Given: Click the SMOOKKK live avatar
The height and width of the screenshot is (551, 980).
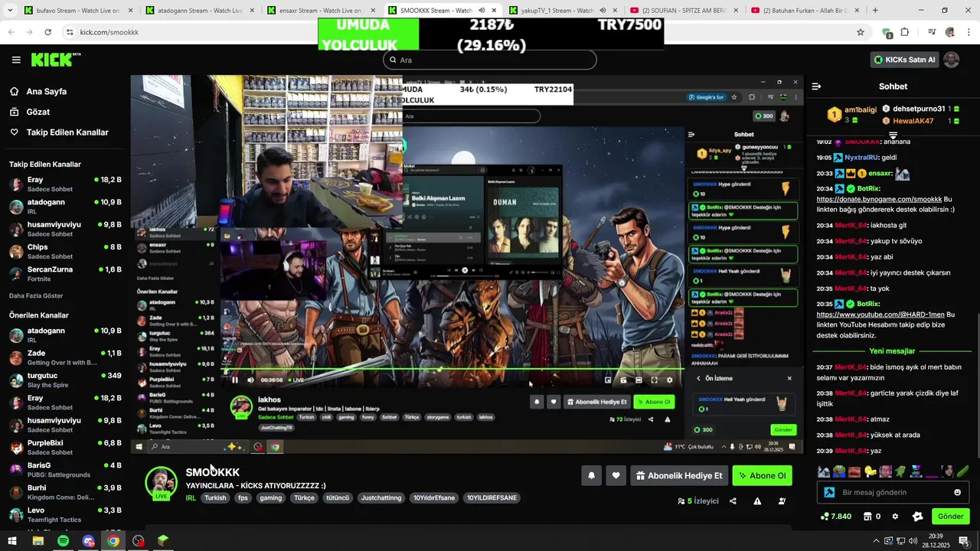Looking at the screenshot, I should coord(161,483).
